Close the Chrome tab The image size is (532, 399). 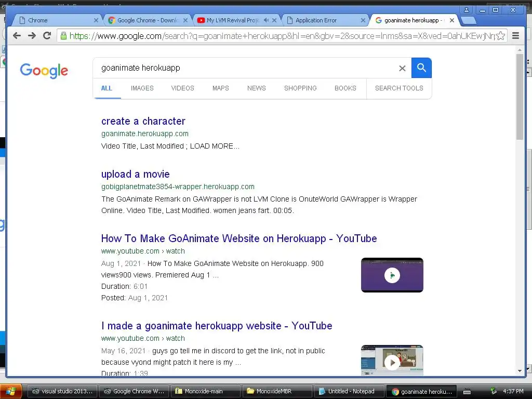pos(96,20)
